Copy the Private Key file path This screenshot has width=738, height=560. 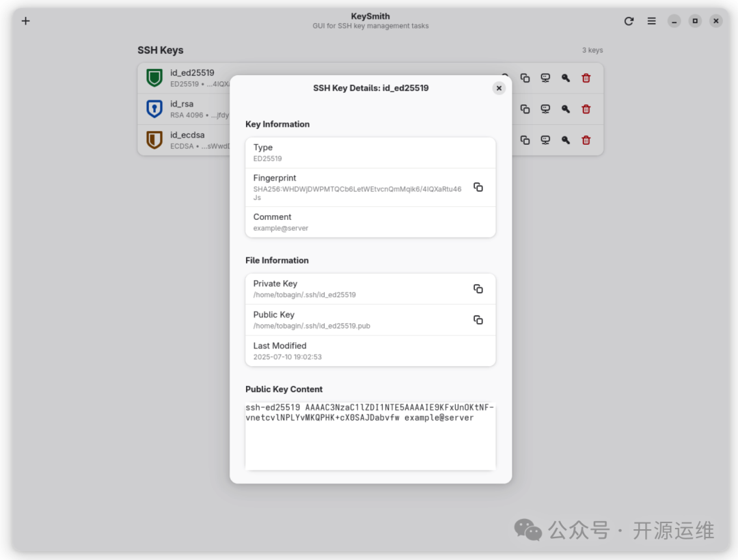pos(478,289)
